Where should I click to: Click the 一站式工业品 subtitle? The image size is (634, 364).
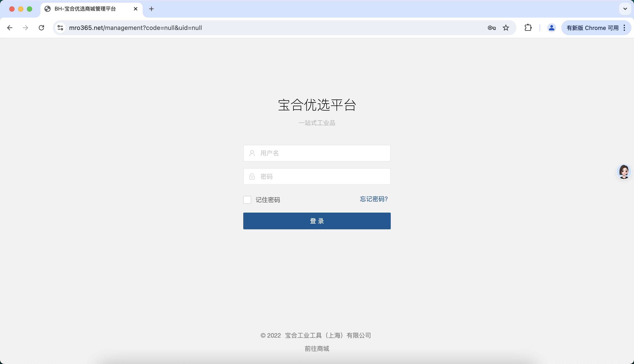(x=317, y=123)
